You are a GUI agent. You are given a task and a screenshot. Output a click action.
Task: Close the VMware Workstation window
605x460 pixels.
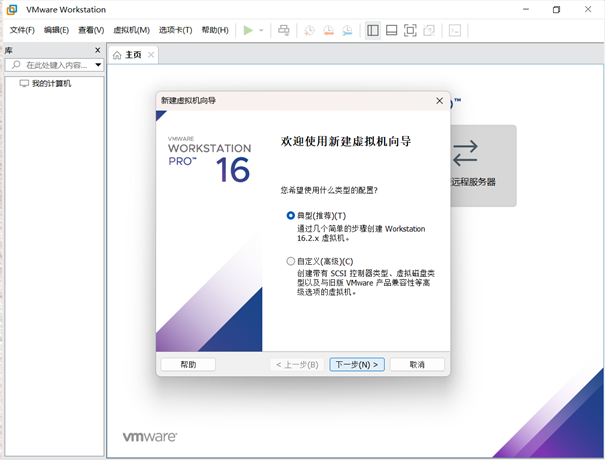(x=588, y=9)
